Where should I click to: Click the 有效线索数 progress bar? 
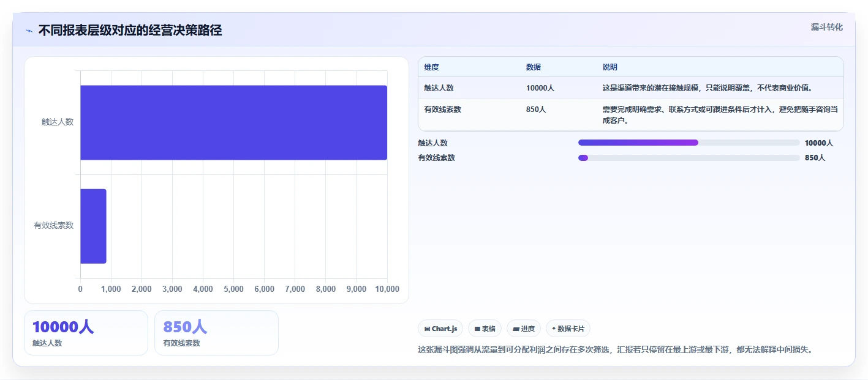[689, 158]
